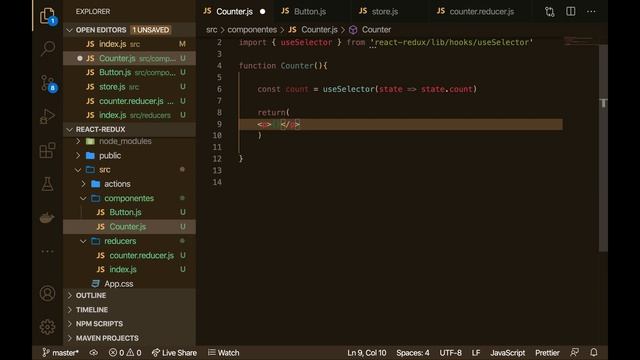Open the Extensions view icon

47,150
